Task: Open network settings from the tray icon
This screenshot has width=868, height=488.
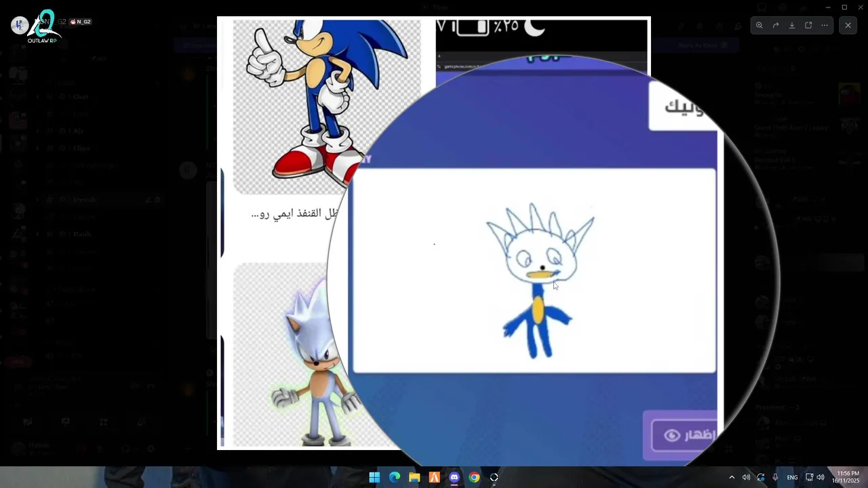Action: (809, 477)
